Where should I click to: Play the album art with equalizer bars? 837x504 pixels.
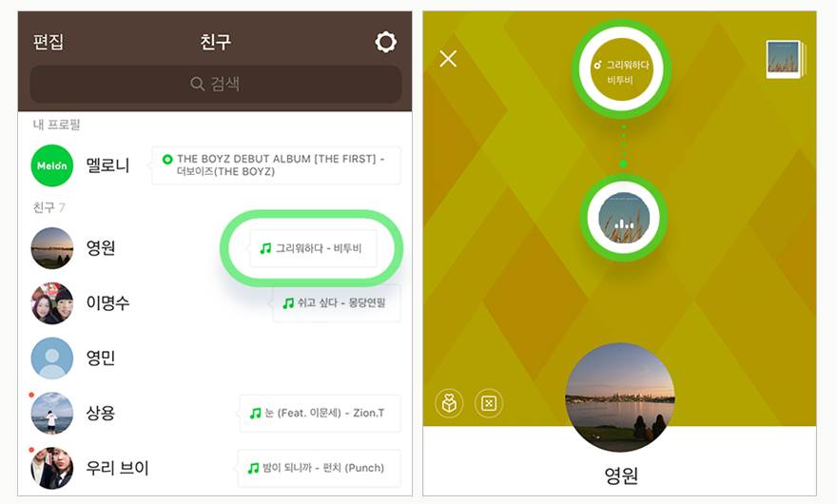[624, 218]
